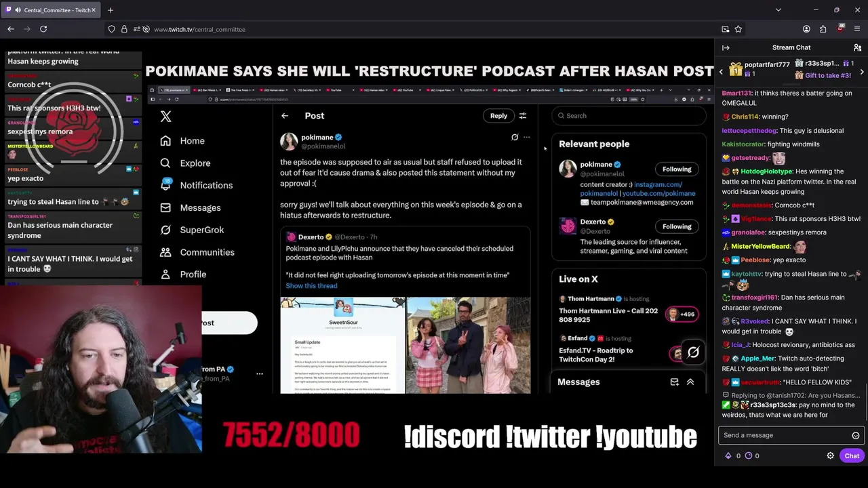Open the SweetnSour statement image thumbnail
Image resolution: width=868 pixels, height=488 pixels.
coord(342,345)
